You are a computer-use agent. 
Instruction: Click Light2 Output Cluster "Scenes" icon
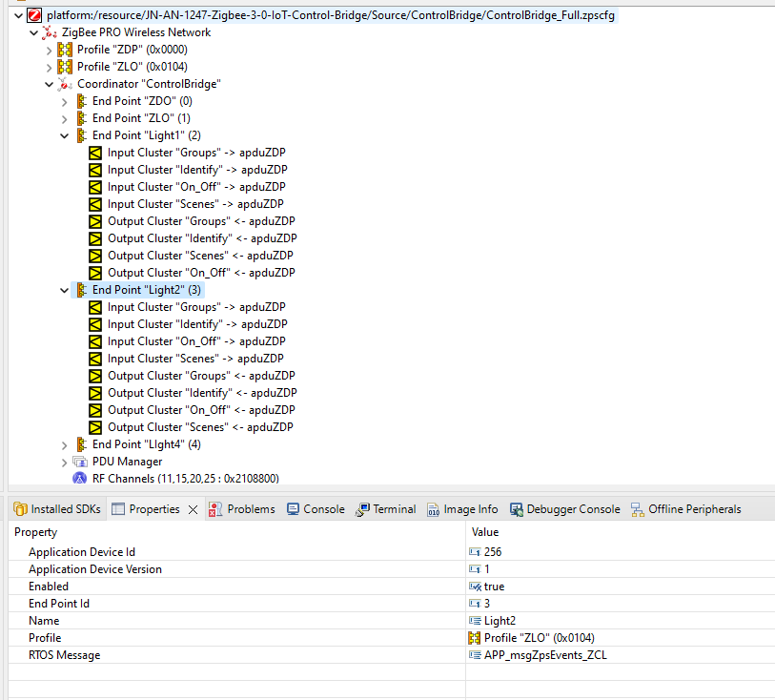(95, 427)
